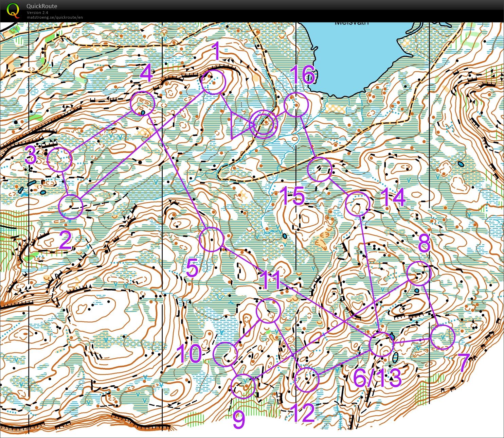Select control circle 12 on the course
The width and height of the screenshot is (504, 438).
(307, 379)
